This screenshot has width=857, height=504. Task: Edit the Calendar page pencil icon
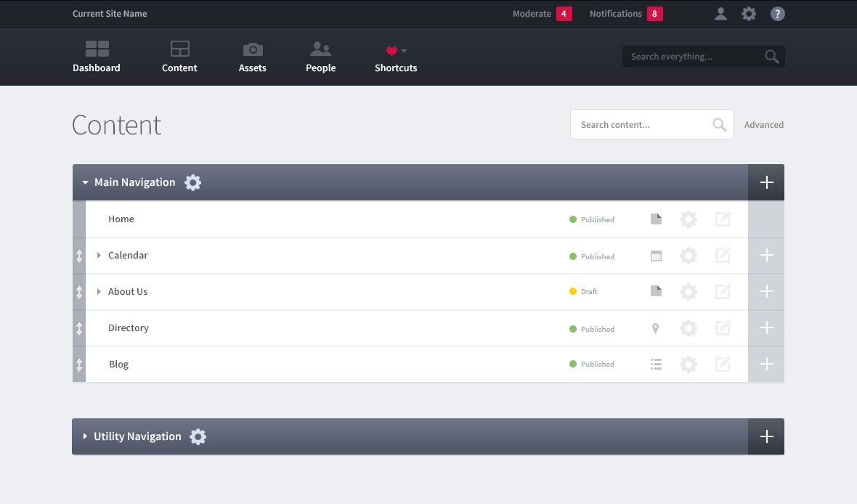coord(723,256)
